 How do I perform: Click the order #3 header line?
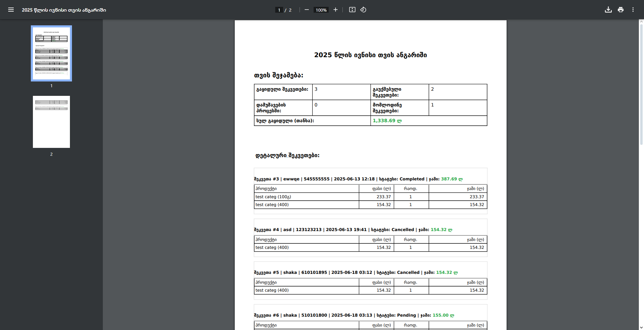pyautogui.click(x=358, y=179)
